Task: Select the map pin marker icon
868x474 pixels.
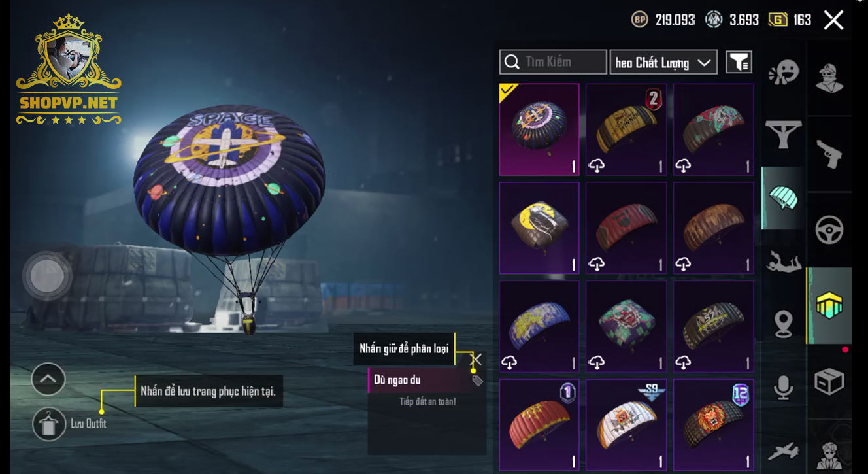Action: tap(783, 324)
